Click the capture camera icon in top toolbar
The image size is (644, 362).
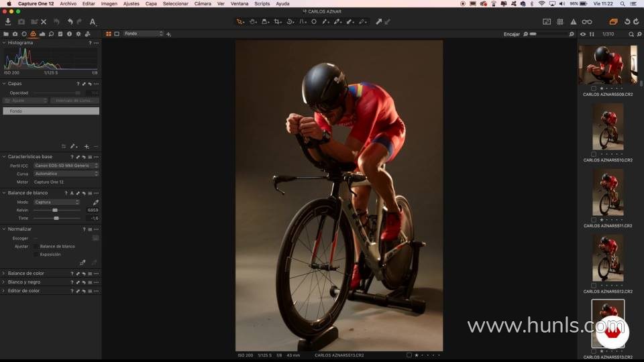[21, 21]
